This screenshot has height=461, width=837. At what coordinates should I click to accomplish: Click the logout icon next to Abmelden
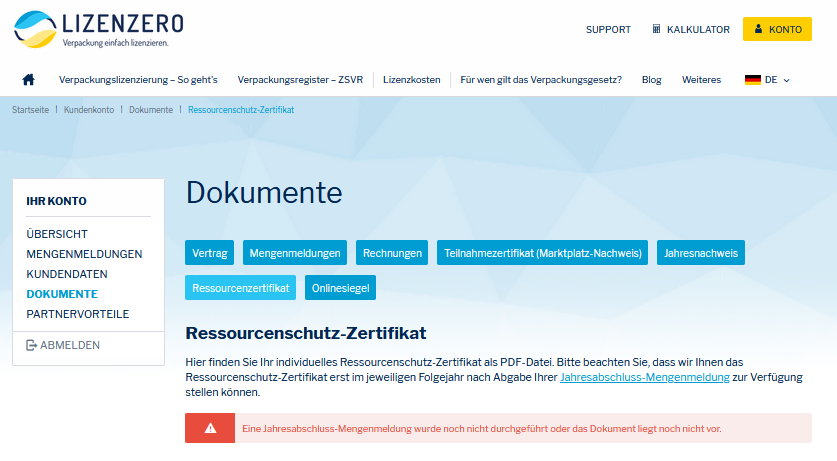click(x=31, y=345)
